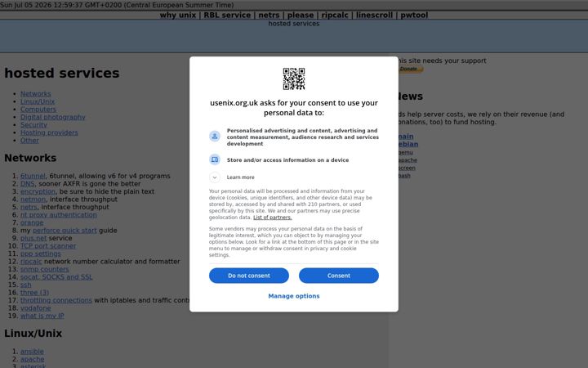This screenshot has width=588, height=368.
Task: Open the DNS link
Action: [28, 184]
